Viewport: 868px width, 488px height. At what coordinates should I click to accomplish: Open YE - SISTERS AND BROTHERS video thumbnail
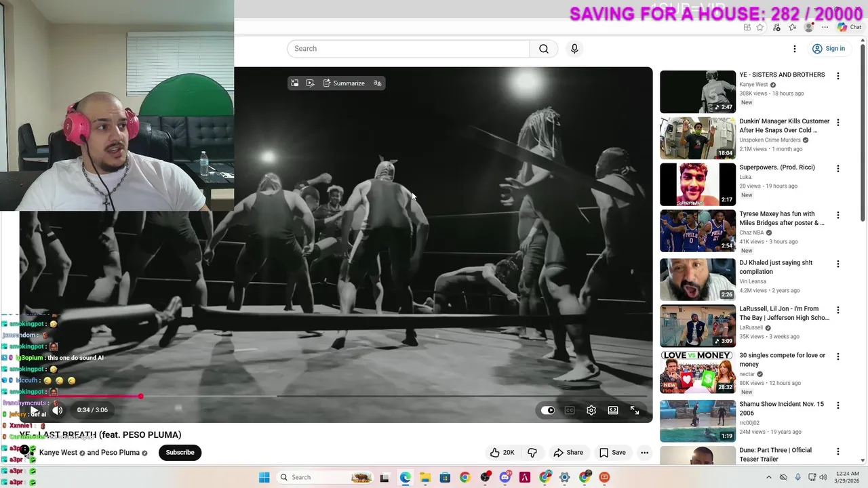(x=698, y=91)
